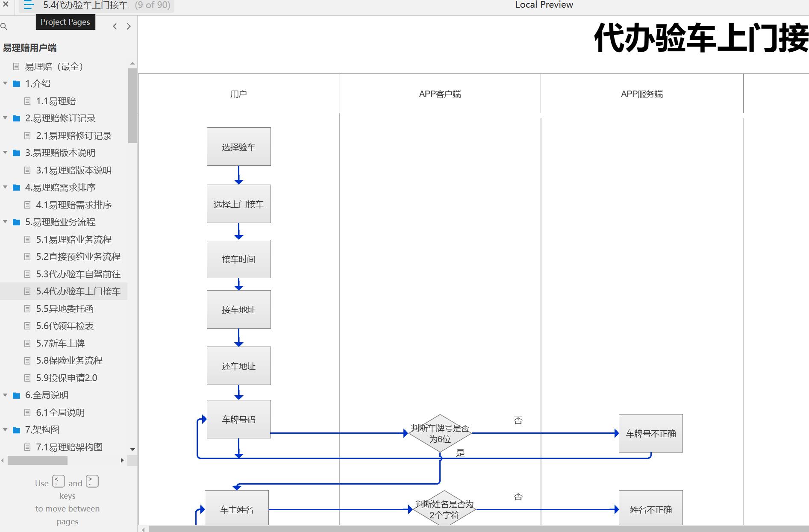809x532 pixels.
Task: Click the sidebar scroll-up arrow
Action: coord(132,64)
